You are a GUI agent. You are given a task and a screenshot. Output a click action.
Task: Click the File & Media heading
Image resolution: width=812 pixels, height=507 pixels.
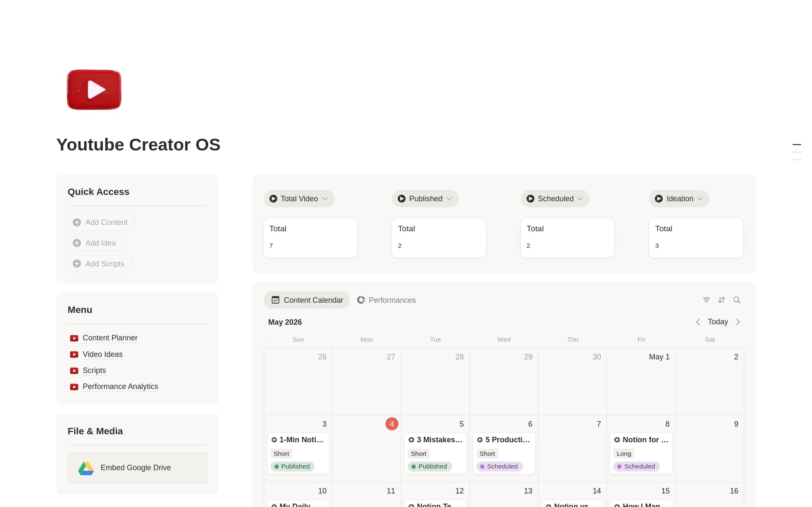[95, 431]
